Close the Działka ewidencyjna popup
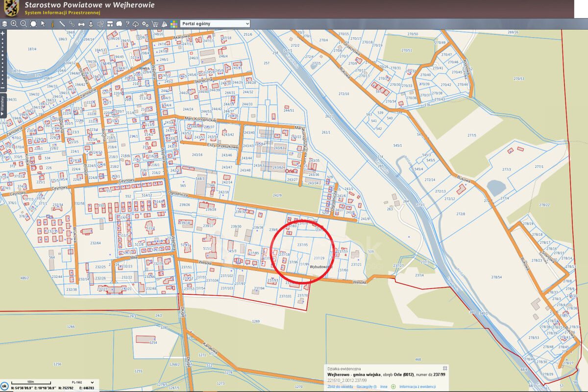 coord(445,368)
